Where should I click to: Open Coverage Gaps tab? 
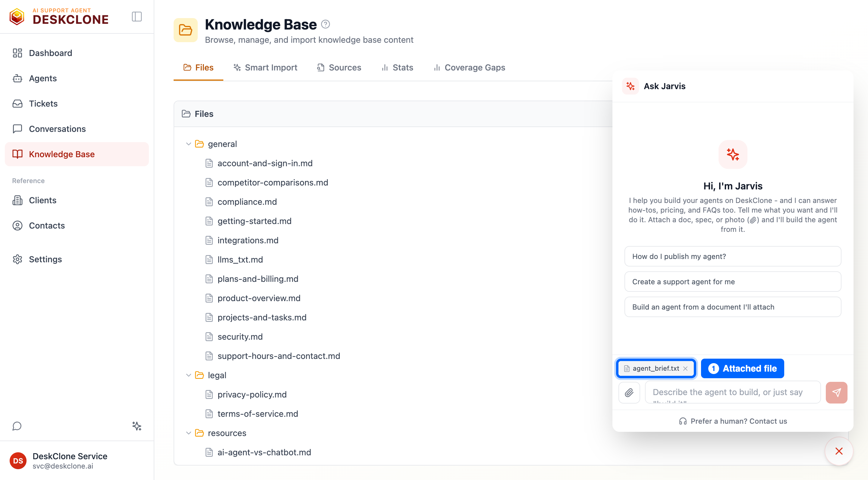[469, 67]
